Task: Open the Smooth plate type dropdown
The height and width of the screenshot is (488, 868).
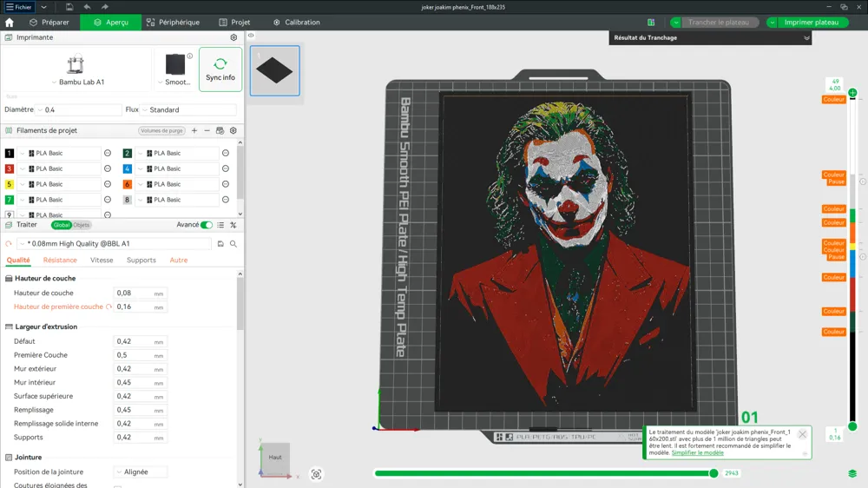Action: pyautogui.click(x=174, y=82)
